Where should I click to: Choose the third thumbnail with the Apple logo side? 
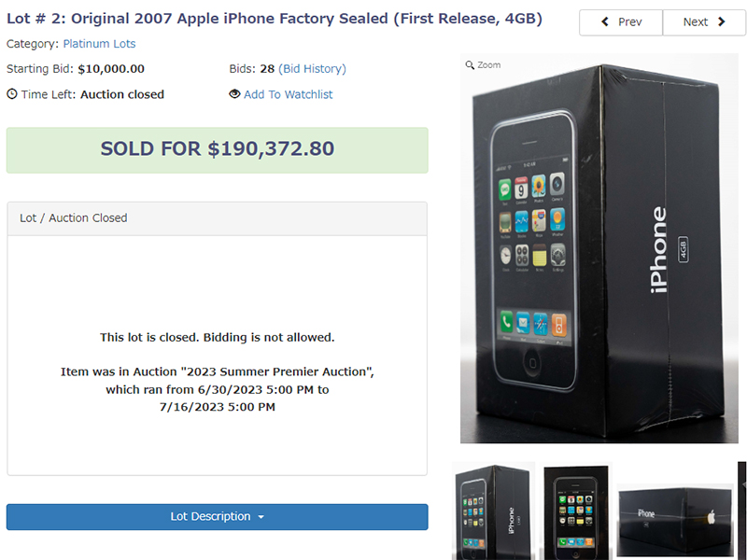tap(674, 510)
